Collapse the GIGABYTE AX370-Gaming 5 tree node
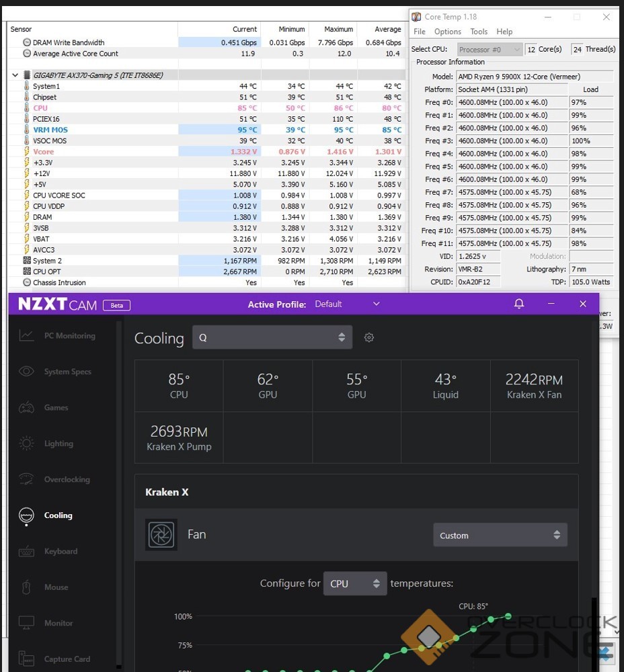This screenshot has width=624, height=672. click(x=15, y=75)
